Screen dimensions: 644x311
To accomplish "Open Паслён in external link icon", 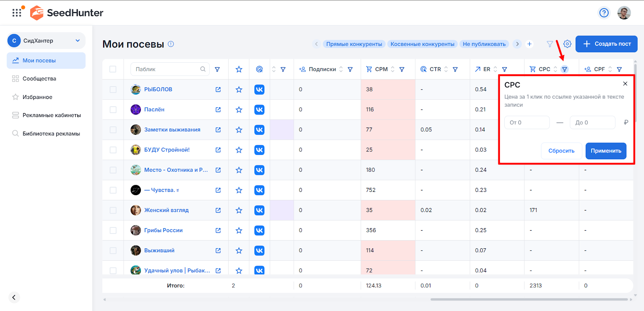I will click(218, 109).
